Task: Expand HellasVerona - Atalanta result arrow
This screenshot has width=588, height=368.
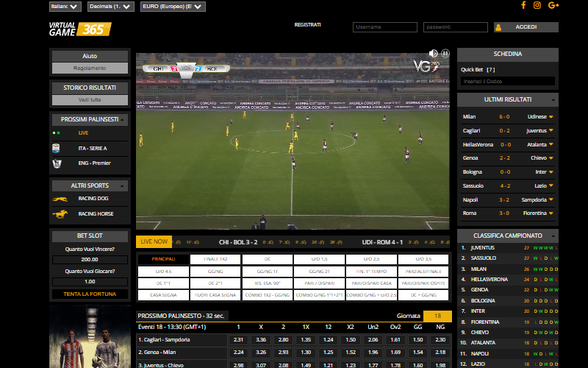Action: tap(551, 144)
